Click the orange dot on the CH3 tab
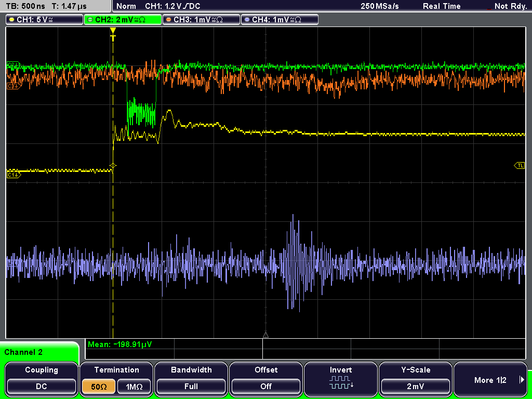The width and height of the screenshot is (532, 399). (168, 20)
